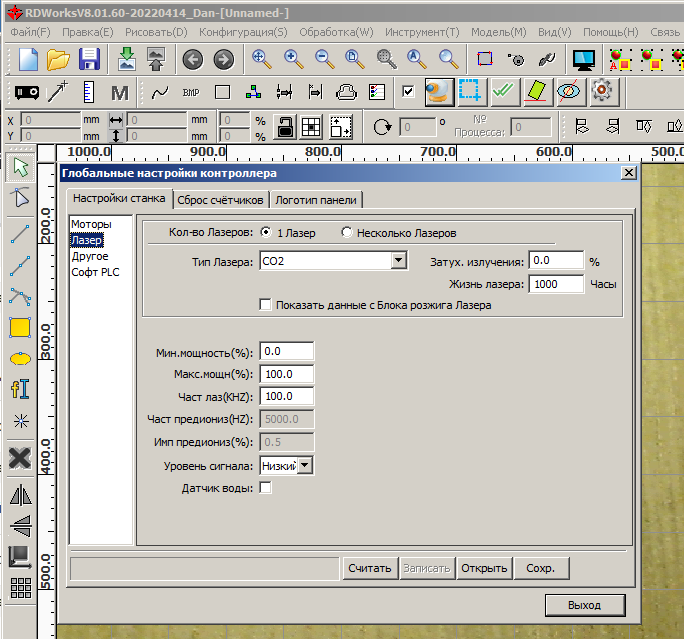Select the ellipse drawing tool
Viewport: 684px width, 639px height.
click(x=20, y=358)
